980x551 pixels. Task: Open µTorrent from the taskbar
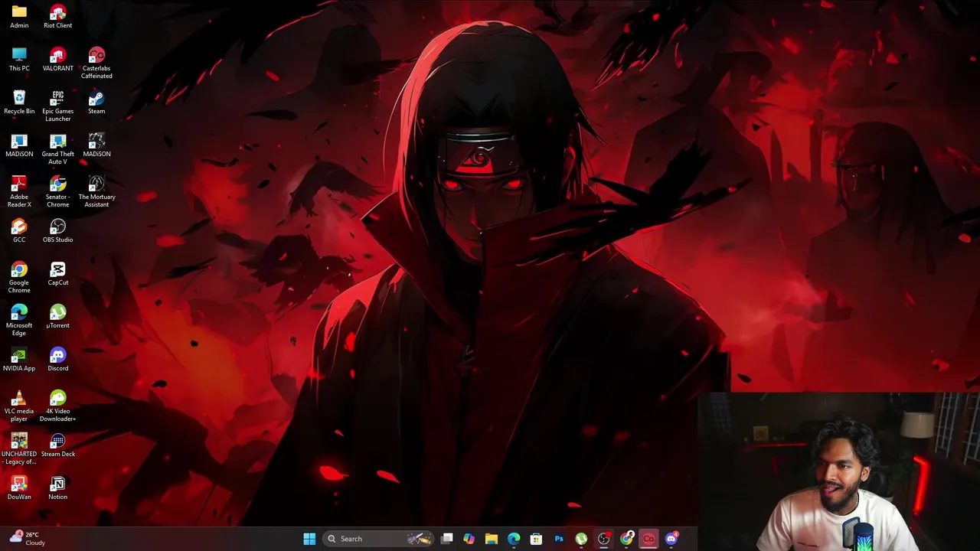581,539
